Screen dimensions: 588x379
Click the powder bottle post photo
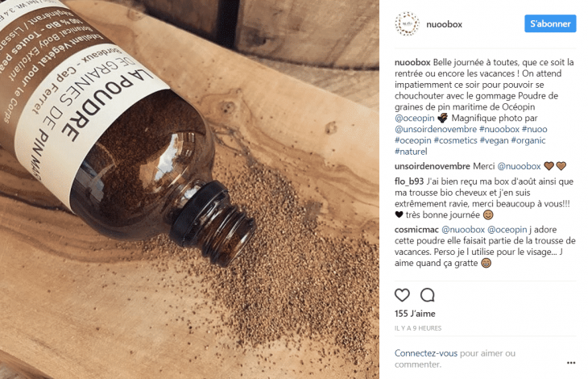[189, 189]
